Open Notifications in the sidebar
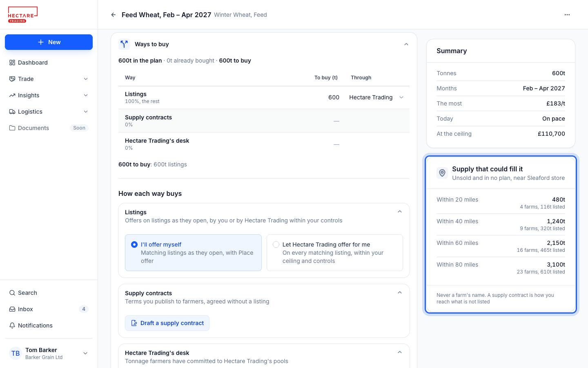 (49, 325)
